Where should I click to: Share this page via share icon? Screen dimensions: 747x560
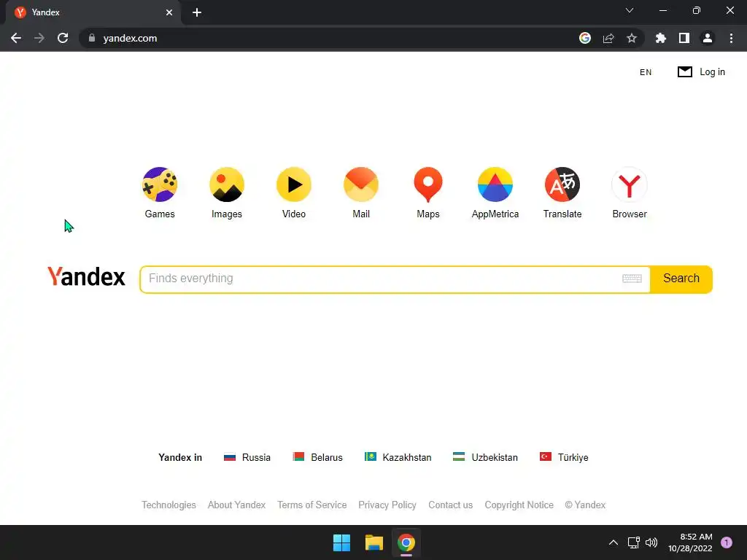pyautogui.click(x=608, y=38)
